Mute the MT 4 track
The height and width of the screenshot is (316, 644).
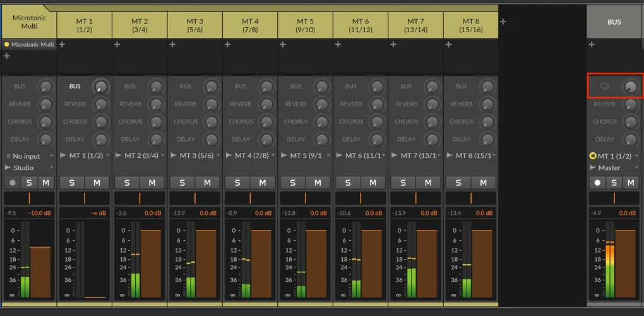(263, 183)
